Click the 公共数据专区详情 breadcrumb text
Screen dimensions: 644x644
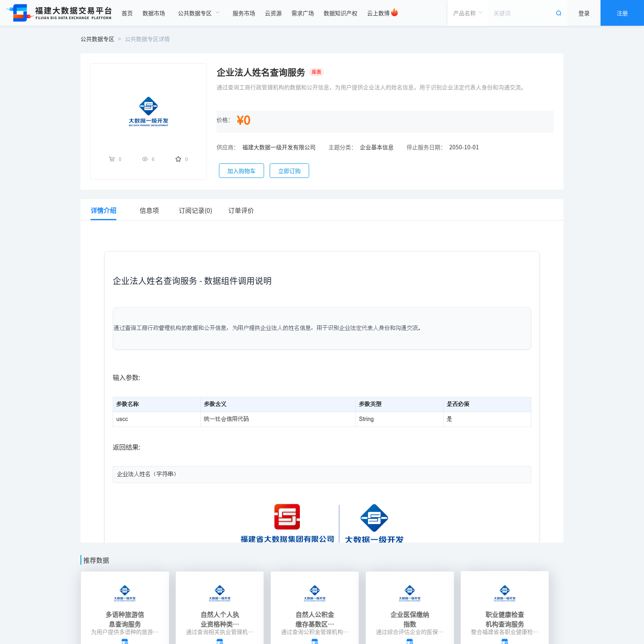147,39
